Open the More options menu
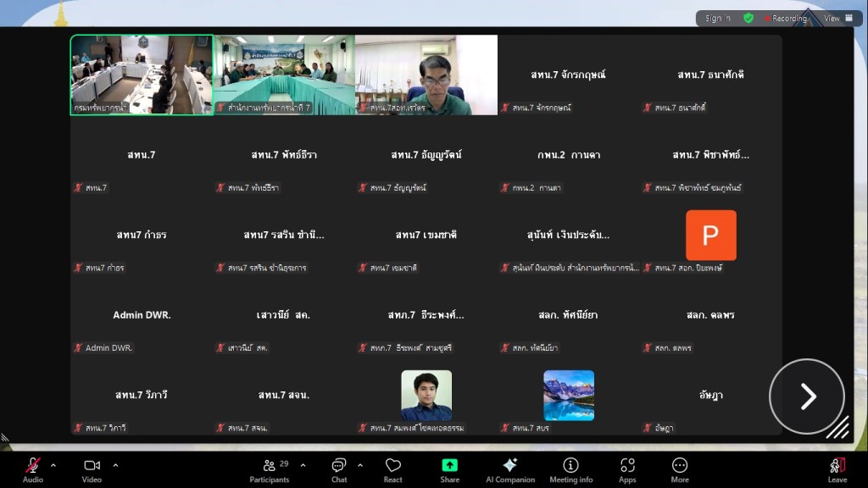 [x=680, y=470]
